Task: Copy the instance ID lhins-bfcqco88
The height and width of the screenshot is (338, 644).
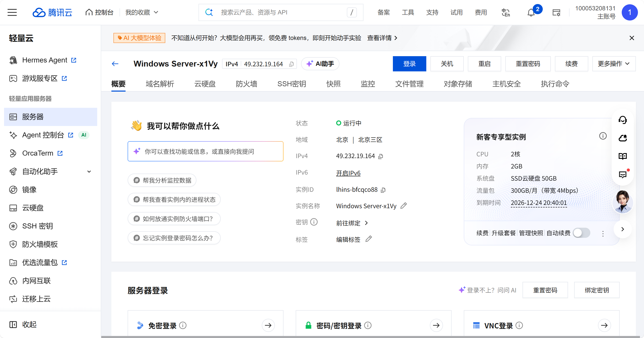Action: tap(383, 190)
